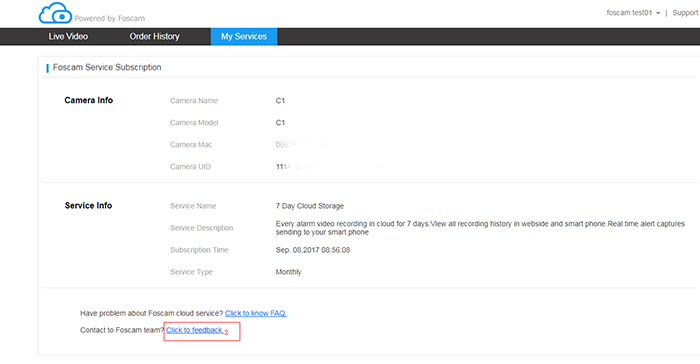Click the blurred Camera Mac value

pyautogui.click(x=301, y=145)
